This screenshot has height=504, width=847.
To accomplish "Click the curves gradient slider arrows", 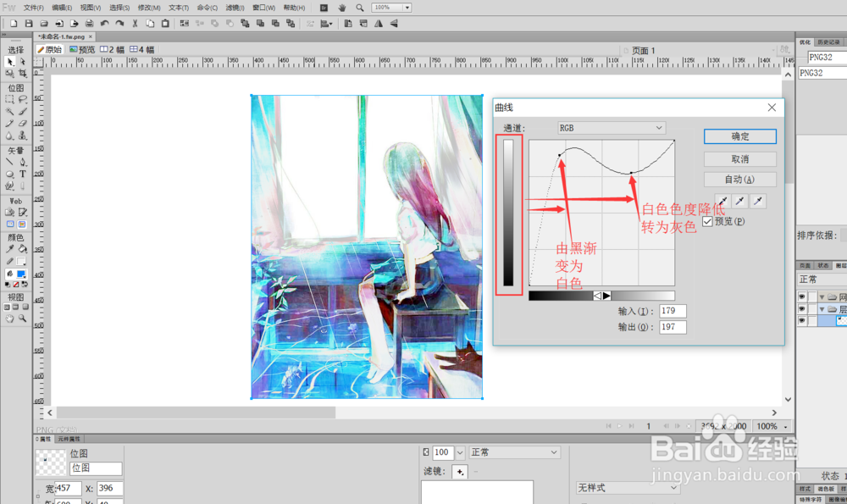I will click(601, 296).
